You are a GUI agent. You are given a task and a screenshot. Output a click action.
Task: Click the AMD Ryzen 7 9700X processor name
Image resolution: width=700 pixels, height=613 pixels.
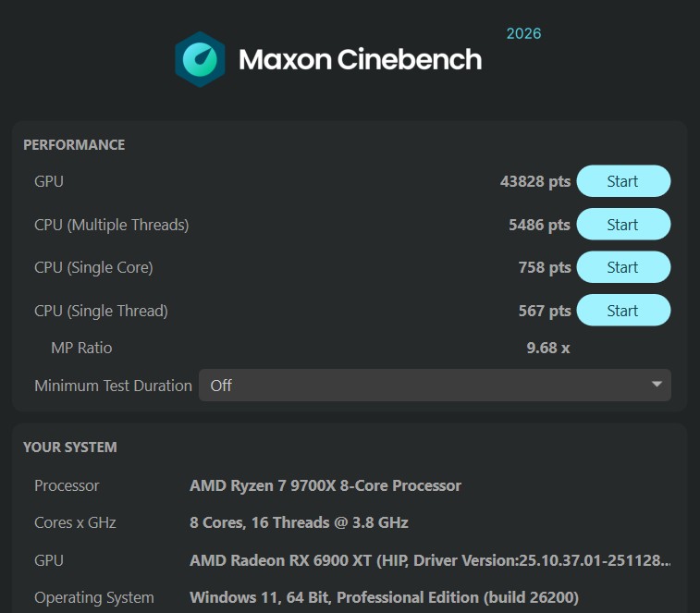click(x=325, y=485)
